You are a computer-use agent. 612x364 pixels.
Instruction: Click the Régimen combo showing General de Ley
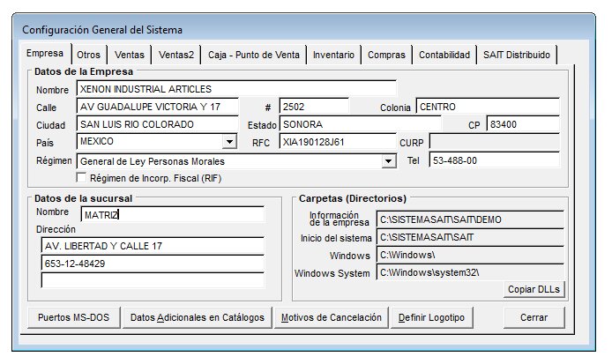click(x=236, y=161)
